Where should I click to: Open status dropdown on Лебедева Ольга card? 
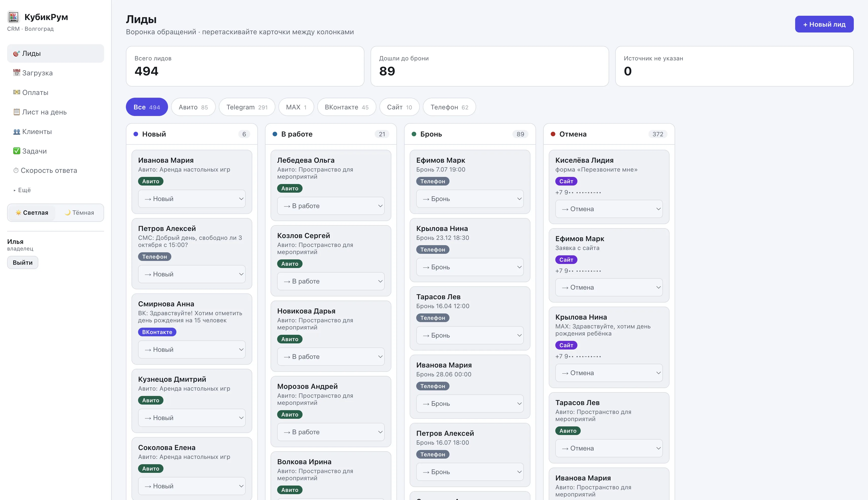point(331,206)
